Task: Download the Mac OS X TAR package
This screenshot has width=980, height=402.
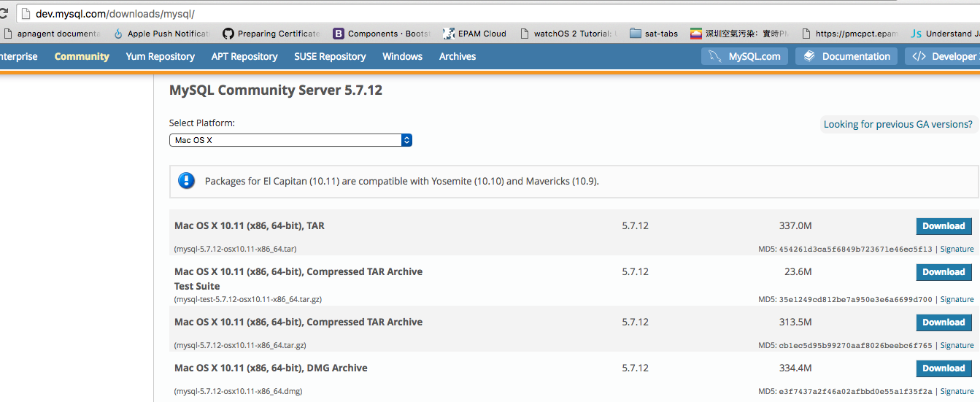Action: point(944,226)
